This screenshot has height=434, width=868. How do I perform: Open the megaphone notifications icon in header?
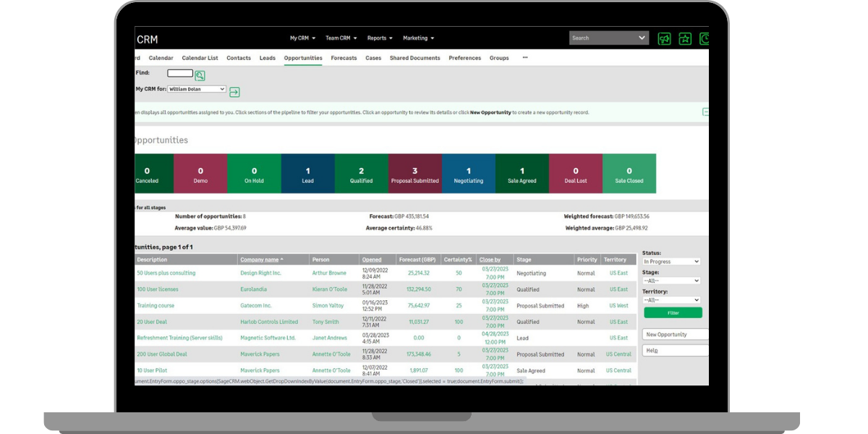tap(664, 39)
